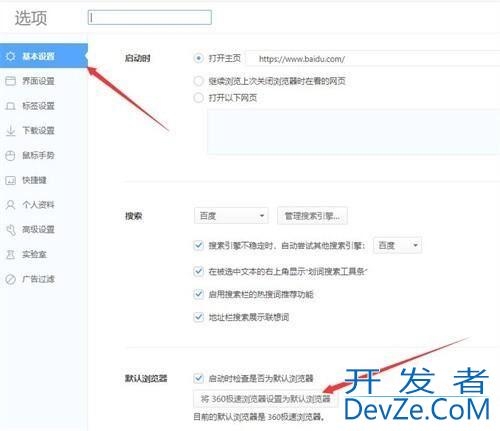The width and height of the screenshot is (500, 431).
Task: Click the 界面设置 window icon
Action: click(10, 81)
